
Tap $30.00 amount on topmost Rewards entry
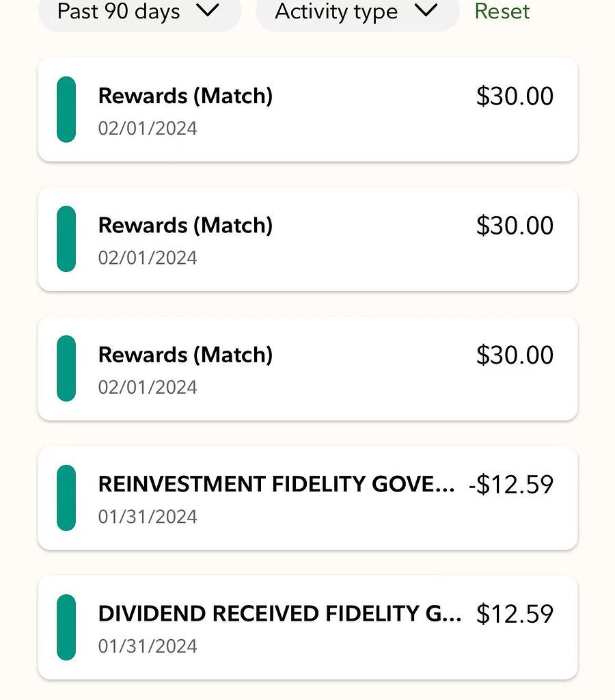click(515, 96)
